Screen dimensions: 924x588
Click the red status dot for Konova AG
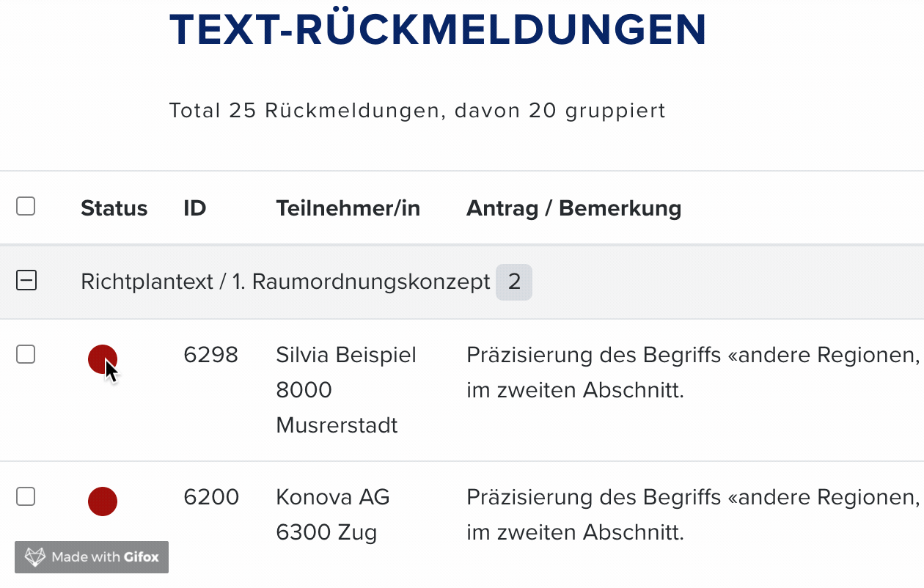pyautogui.click(x=102, y=501)
